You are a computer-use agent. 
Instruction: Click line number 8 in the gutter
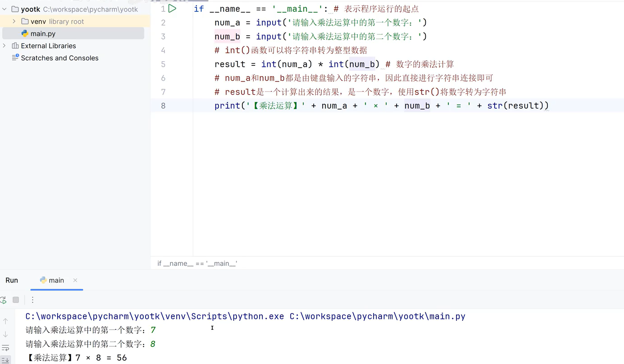(x=163, y=105)
